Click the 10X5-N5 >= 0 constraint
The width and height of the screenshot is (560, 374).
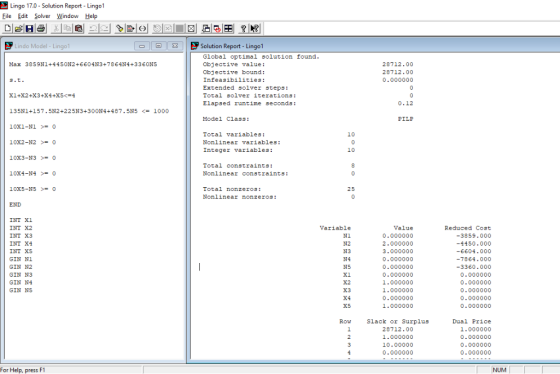click(x=32, y=189)
